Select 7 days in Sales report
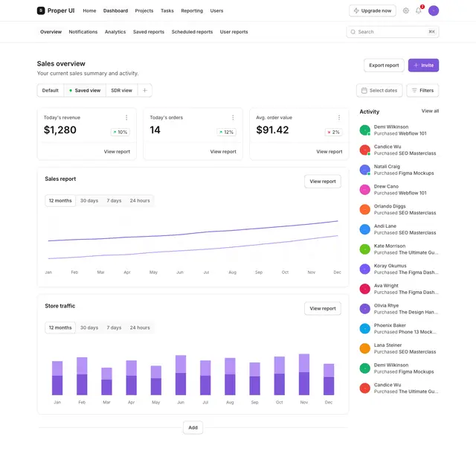Screen dimensions: 476x466 click(114, 200)
